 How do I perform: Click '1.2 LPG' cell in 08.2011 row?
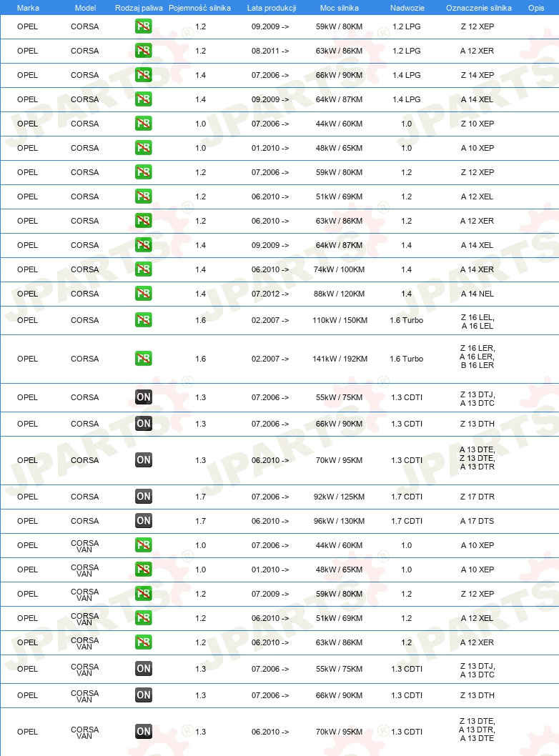tap(407, 51)
